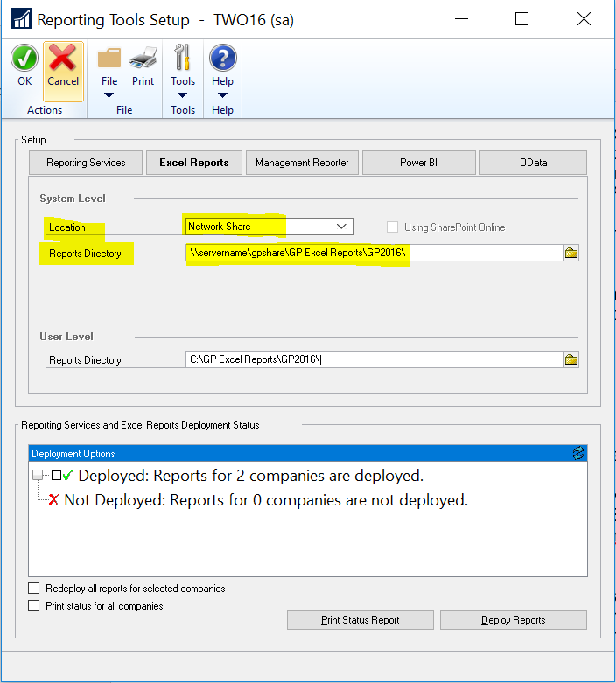Check Print status for all companies
616x683 pixels.
34,605
